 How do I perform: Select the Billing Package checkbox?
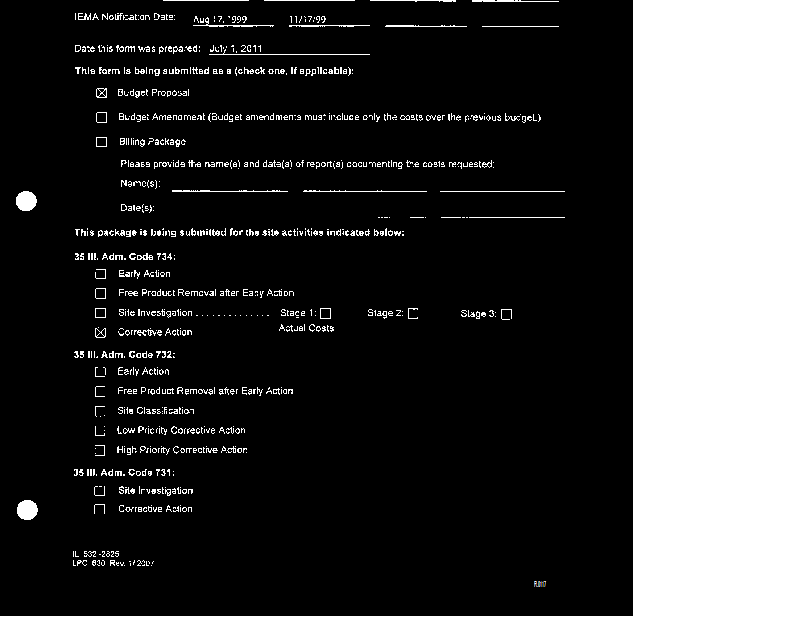(x=101, y=142)
